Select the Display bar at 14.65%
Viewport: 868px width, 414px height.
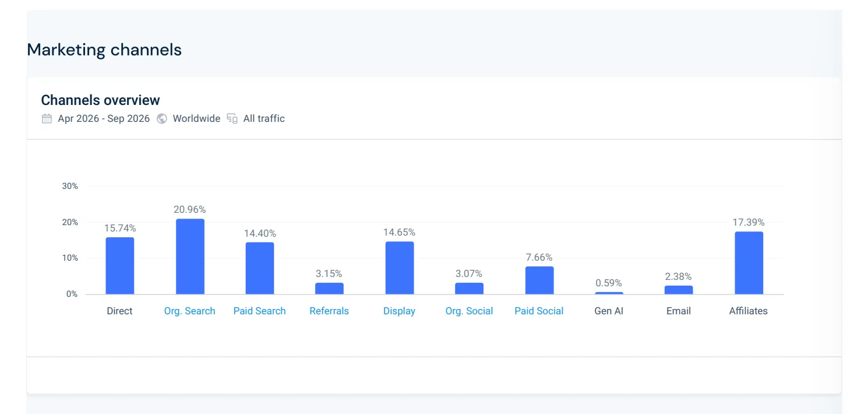coord(400,268)
